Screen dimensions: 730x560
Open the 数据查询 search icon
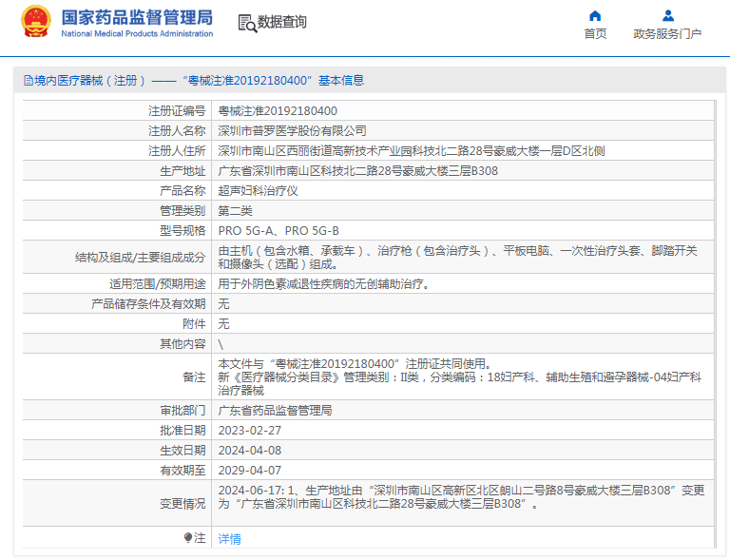(247, 23)
